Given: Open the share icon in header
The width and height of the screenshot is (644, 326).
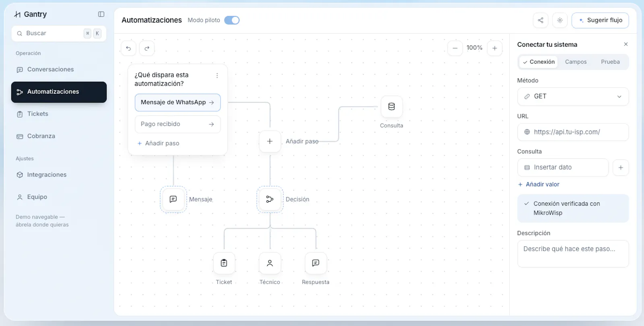Looking at the screenshot, I should (541, 20).
